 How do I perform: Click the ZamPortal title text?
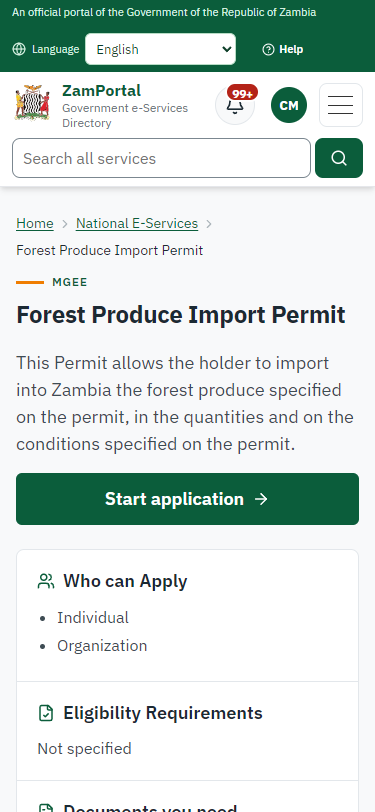(x=102, y=91)
